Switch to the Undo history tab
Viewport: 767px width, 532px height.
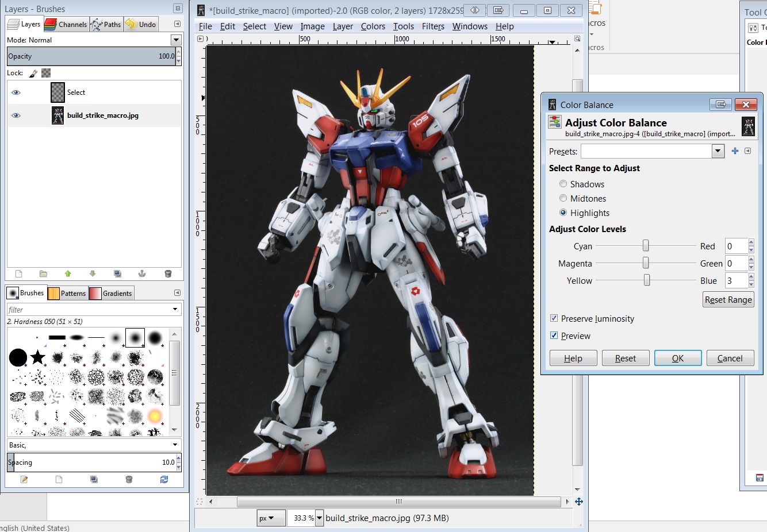[x=141, y=24]
